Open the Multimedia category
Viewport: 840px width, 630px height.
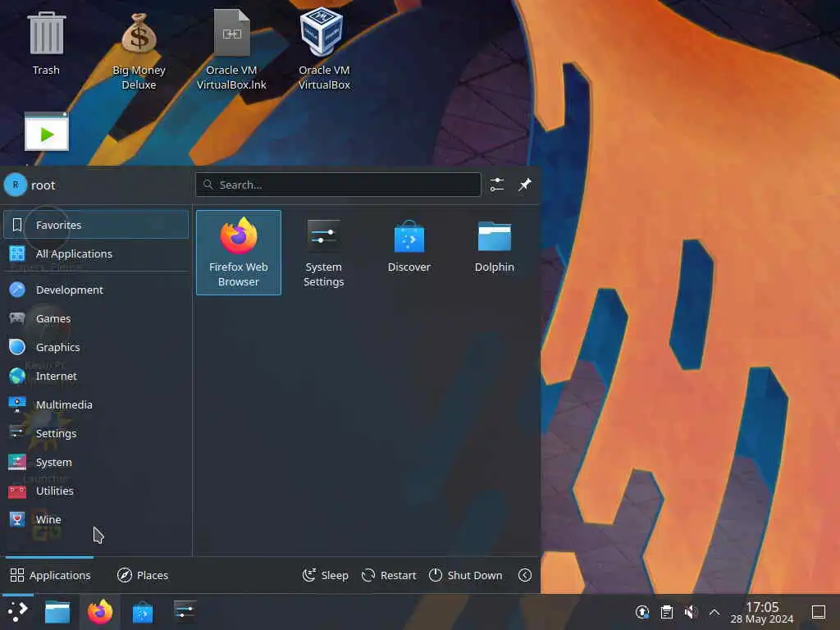click(x=96, y=404)
